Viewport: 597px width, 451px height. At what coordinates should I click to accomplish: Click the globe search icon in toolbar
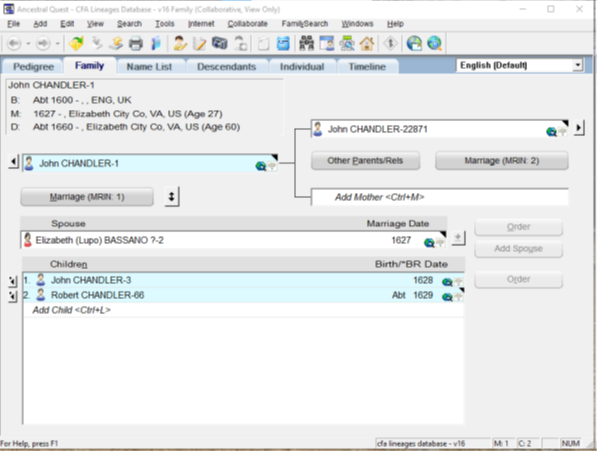tap(434, 43)
